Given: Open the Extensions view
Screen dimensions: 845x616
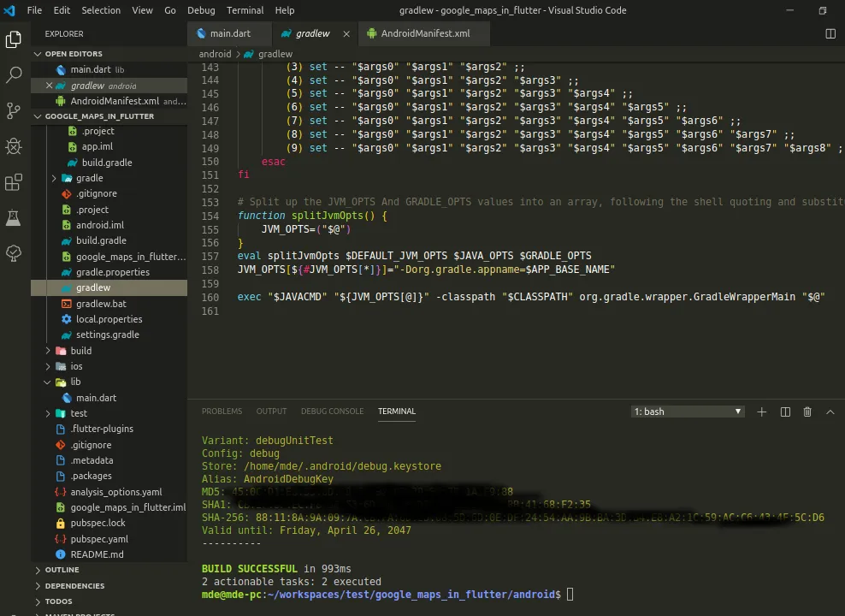Looking at the screenshot, I should click(14, 182).
